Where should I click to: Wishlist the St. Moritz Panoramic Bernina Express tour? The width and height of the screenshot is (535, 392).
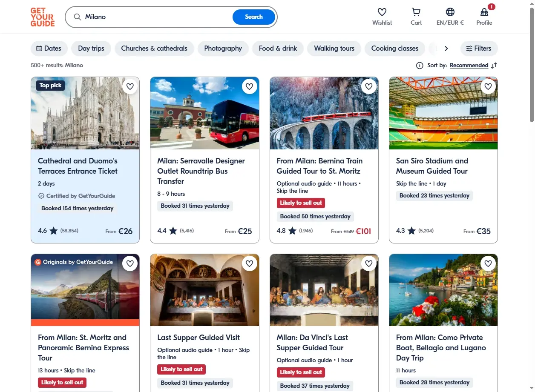[130, 263]
